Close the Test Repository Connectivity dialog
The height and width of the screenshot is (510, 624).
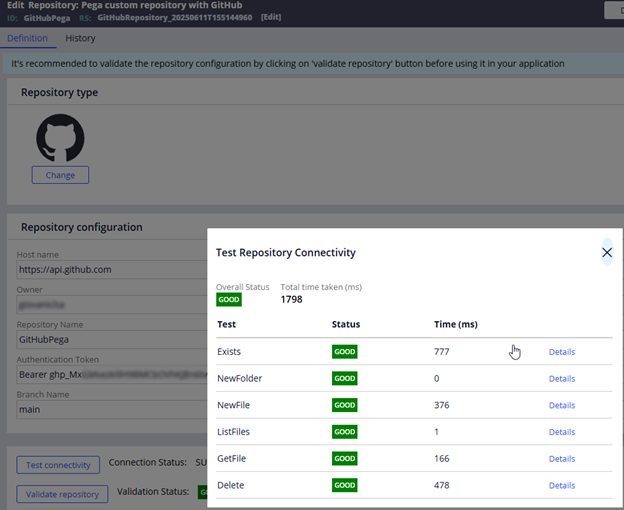click(x=607, y=252)
